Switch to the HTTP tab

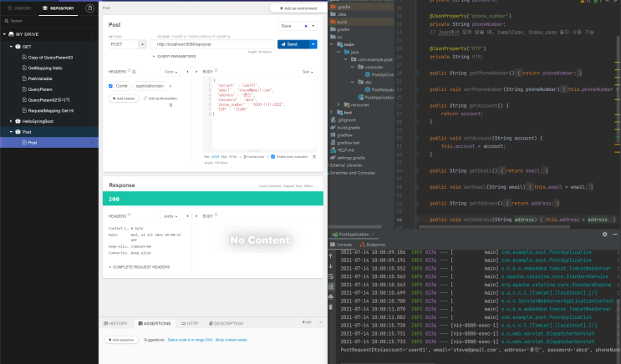pyautogui.click(x=190, y=323)
